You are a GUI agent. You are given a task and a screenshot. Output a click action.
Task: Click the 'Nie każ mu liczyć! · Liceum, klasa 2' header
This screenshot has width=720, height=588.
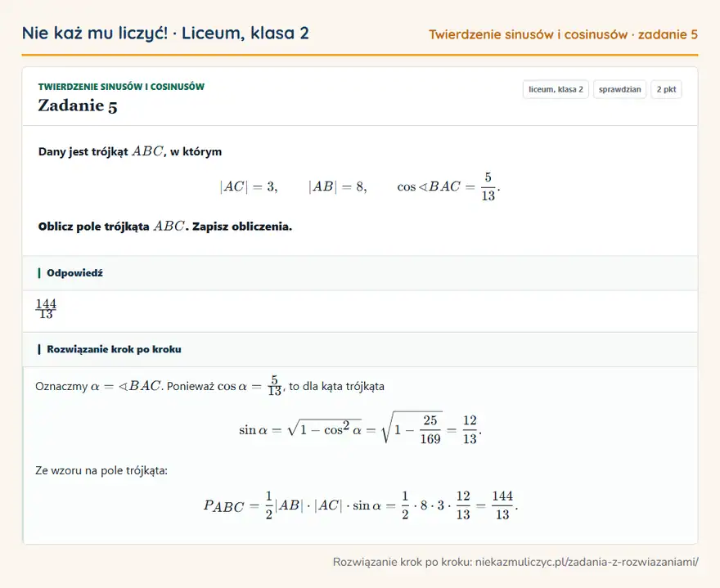point(165,33)
